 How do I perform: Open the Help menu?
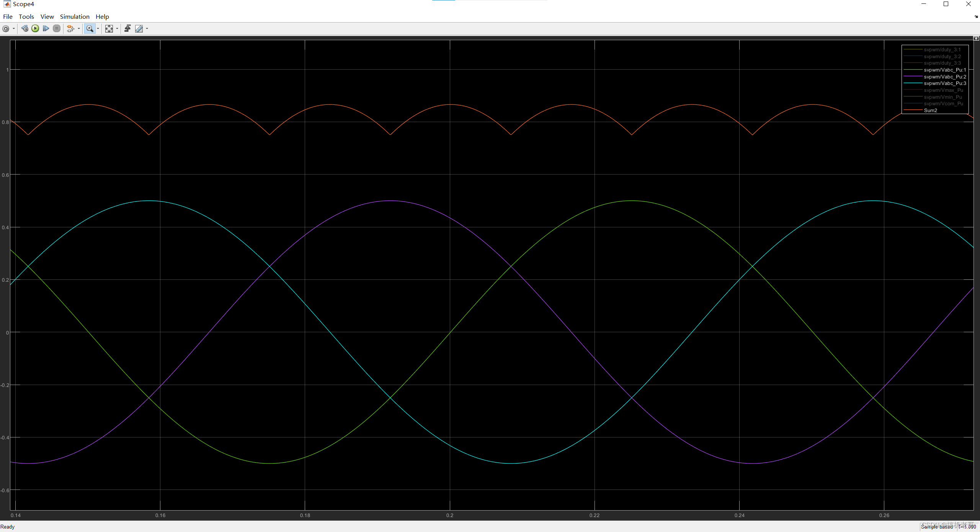[x=102, y=16]
